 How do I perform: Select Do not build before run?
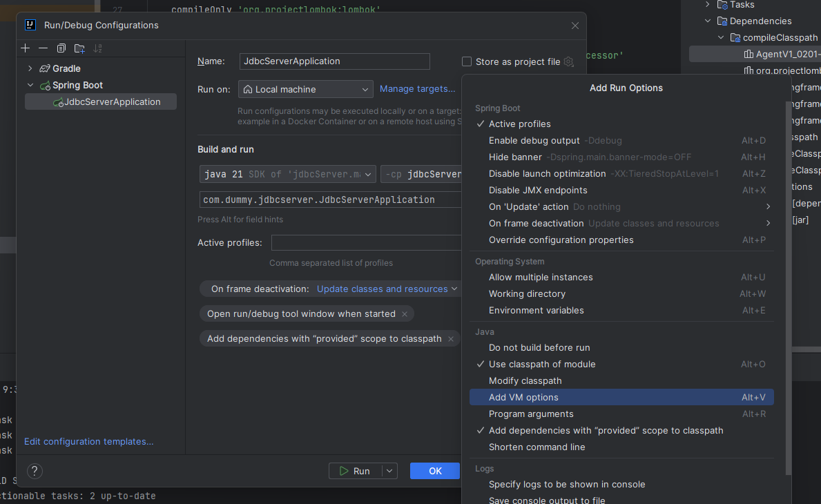[x=621, y=347]
